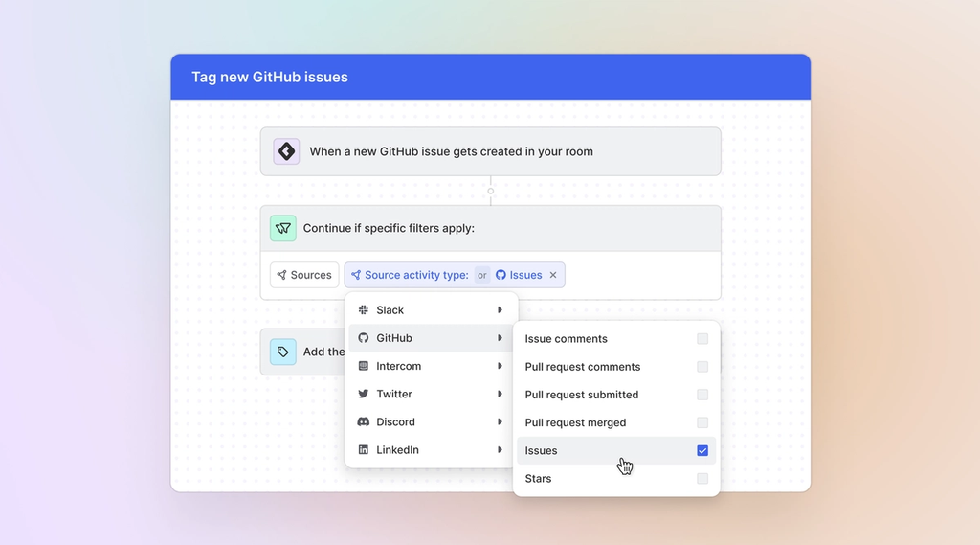
Task: Click the GitHub logo in menu
Action: [x=363, y=338]
